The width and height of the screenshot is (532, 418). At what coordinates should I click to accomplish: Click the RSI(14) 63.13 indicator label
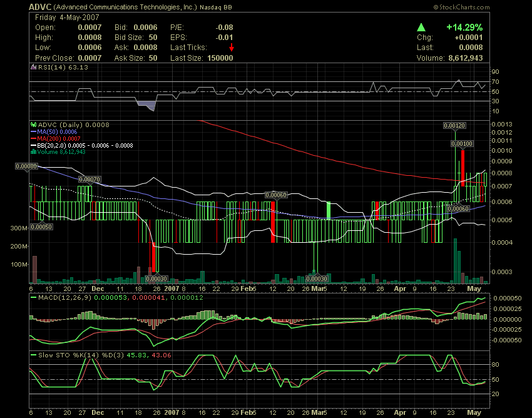63,67
